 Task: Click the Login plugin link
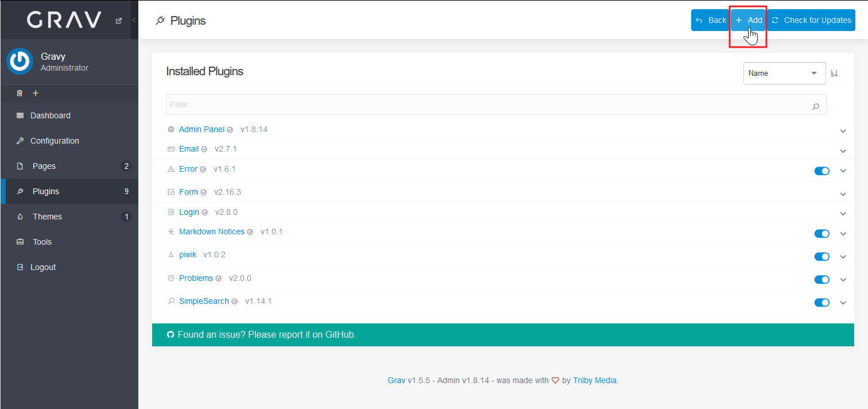point(189,212)
